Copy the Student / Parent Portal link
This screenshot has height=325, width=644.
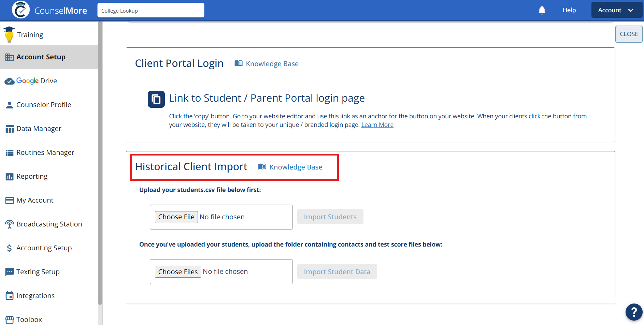[x=156, y=99]
